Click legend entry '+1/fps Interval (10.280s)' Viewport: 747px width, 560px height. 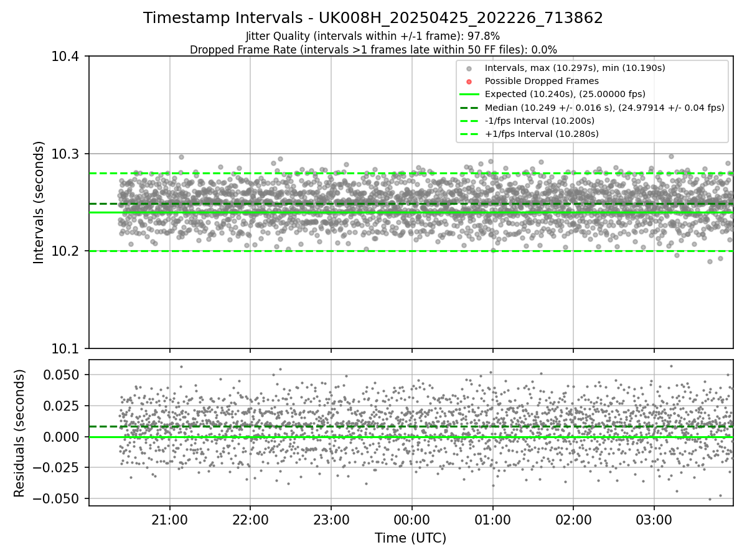click(542, 134)
